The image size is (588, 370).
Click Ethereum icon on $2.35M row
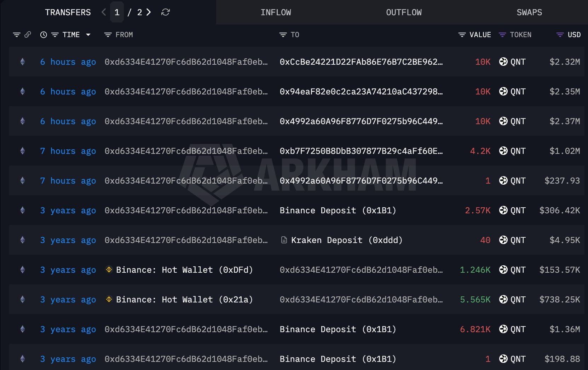pos(23,92)
